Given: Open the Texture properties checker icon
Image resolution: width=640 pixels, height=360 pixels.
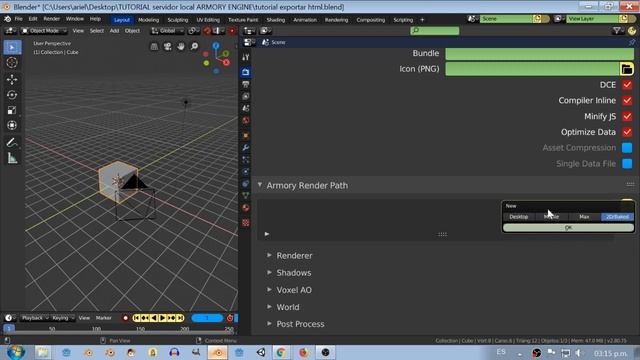Looking at the screenshot, I should click(x=246, y=222).
